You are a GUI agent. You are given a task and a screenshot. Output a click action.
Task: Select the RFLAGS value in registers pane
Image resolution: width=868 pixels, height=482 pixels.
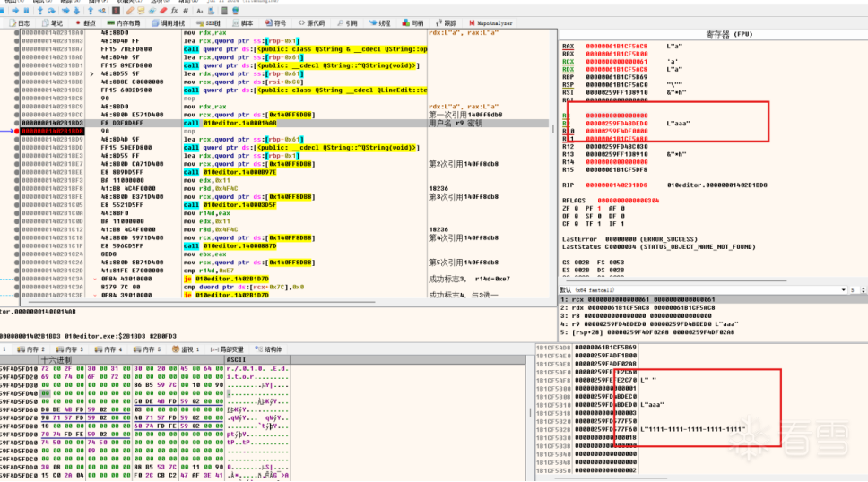[628, 201]
